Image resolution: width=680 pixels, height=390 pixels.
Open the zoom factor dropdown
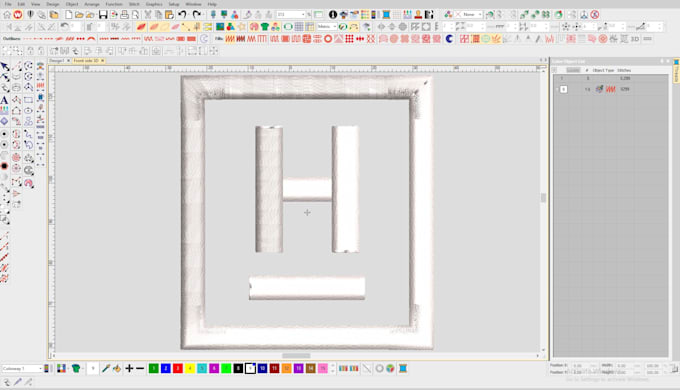303,15
